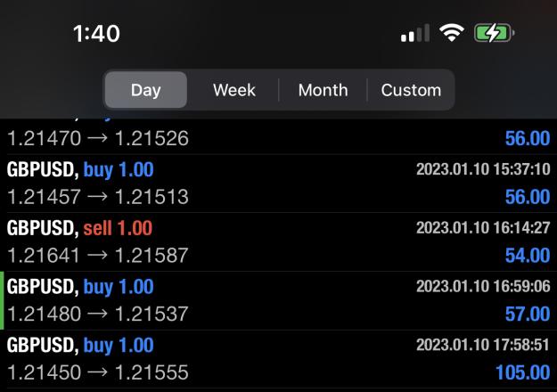Tap the 1:40 clock in status bar
Viewport: 557px width, 392px height.
coord(96,34)
